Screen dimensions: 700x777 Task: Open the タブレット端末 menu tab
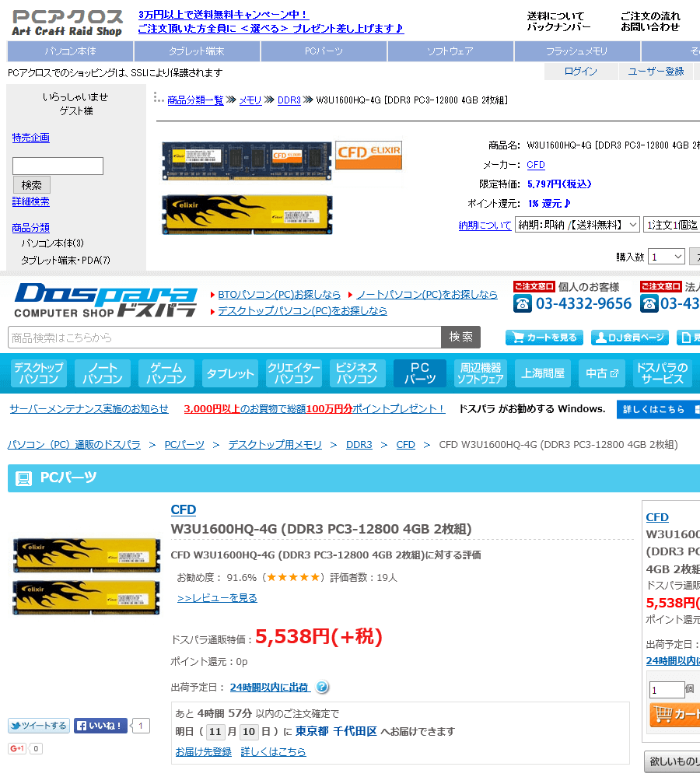pyautogui.click(x=197, y=51)
